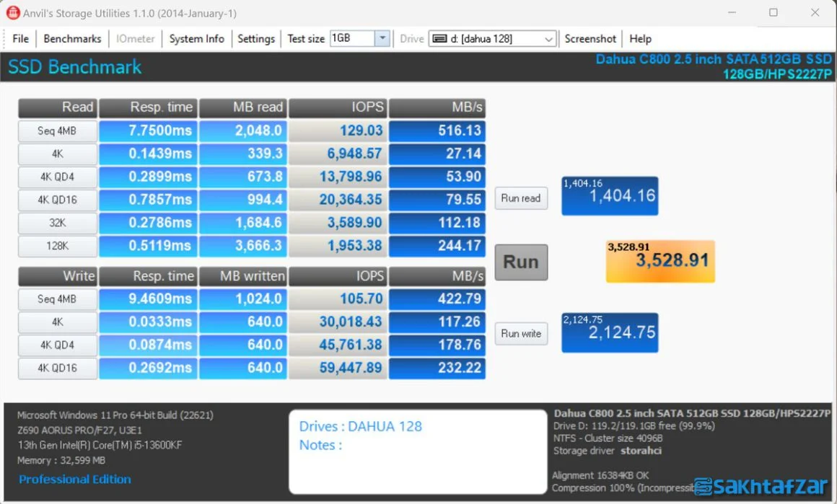Click the big Run button
The image size is (837, 504).
point(521,262)
